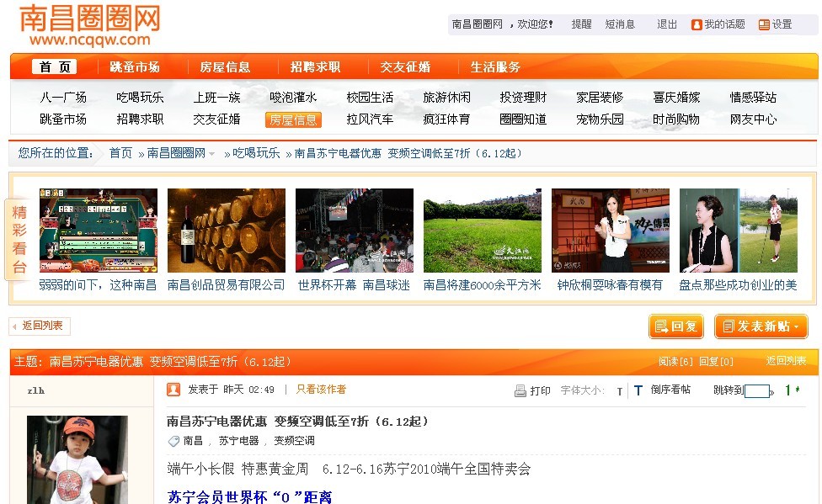The width and height of the screenshot is (822, 504).
Task: Select the 首页 main navigation tab
Action: pyautogui.click(x=55, y=67)
